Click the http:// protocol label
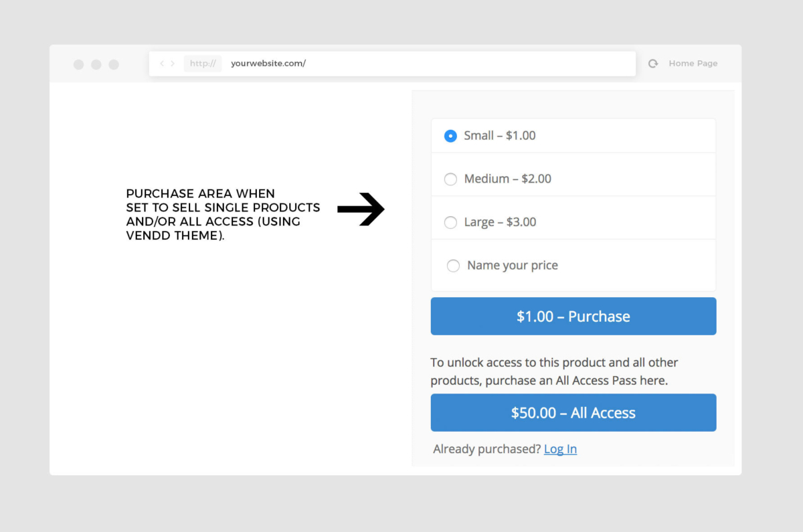The height and width of the screenshot is (532, 803). click(203, 64)
